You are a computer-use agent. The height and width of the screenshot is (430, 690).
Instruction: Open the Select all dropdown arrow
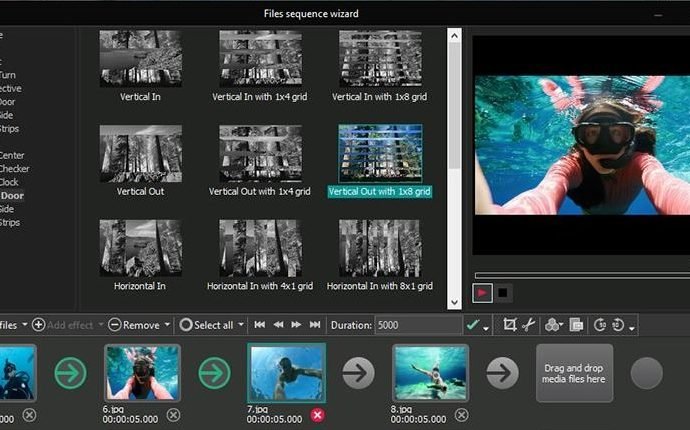pyautogui.click(x=241, y=325)
